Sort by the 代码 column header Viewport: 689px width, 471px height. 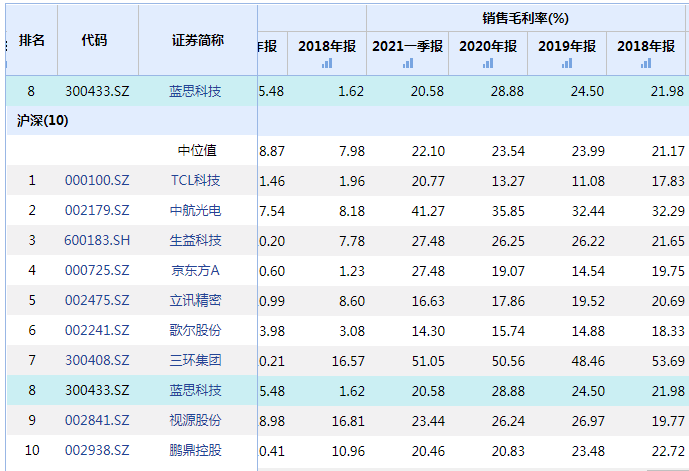pos(94,40)
